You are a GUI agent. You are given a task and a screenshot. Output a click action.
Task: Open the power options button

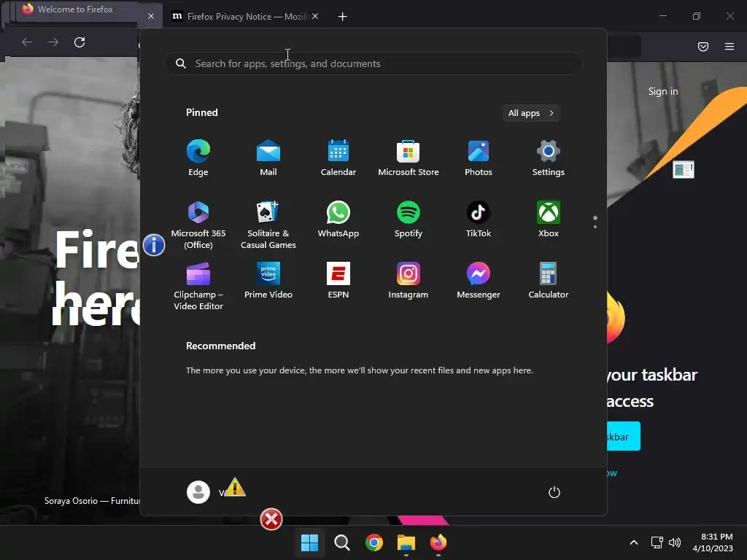(554, 492)
